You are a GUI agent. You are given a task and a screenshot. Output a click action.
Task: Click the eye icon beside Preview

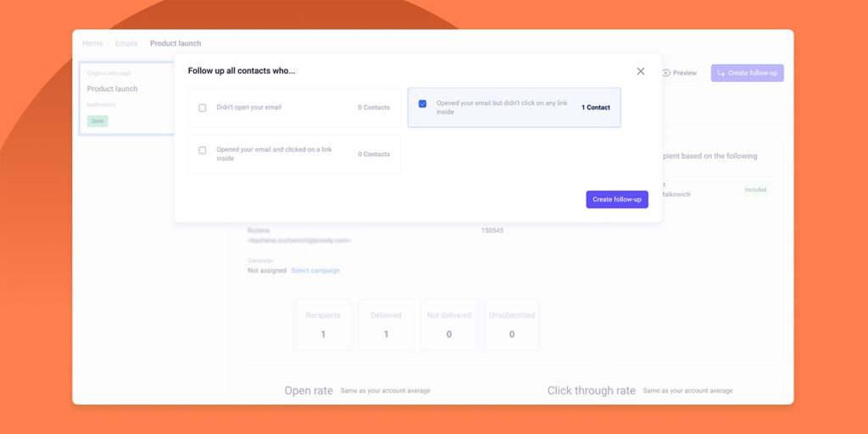[x=666, y=73]
